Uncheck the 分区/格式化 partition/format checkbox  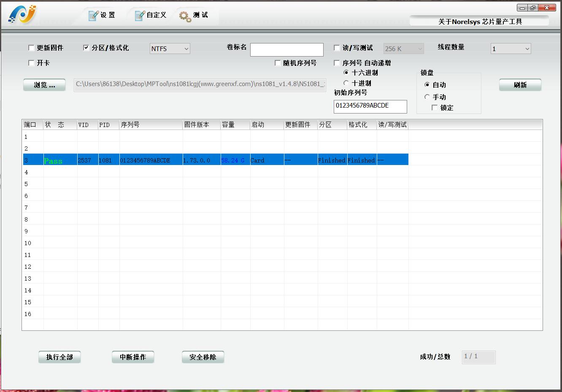pos(86,48)
